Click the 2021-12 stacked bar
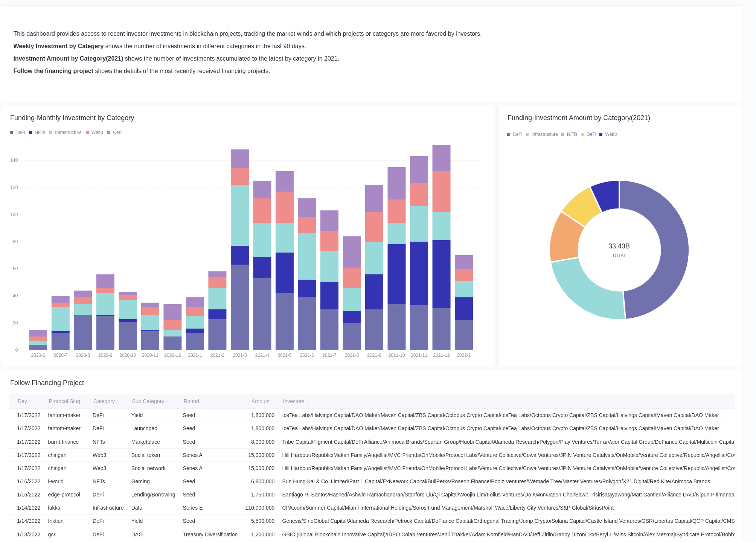 click(x=441, y=245)
